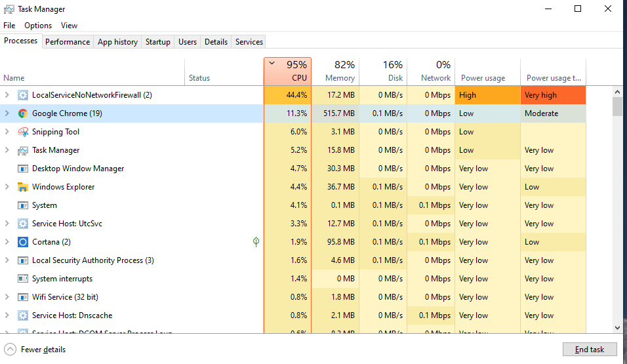Click the green leaf status icon for Cortana
Screen dimensions: 627x364
point(256,241)
